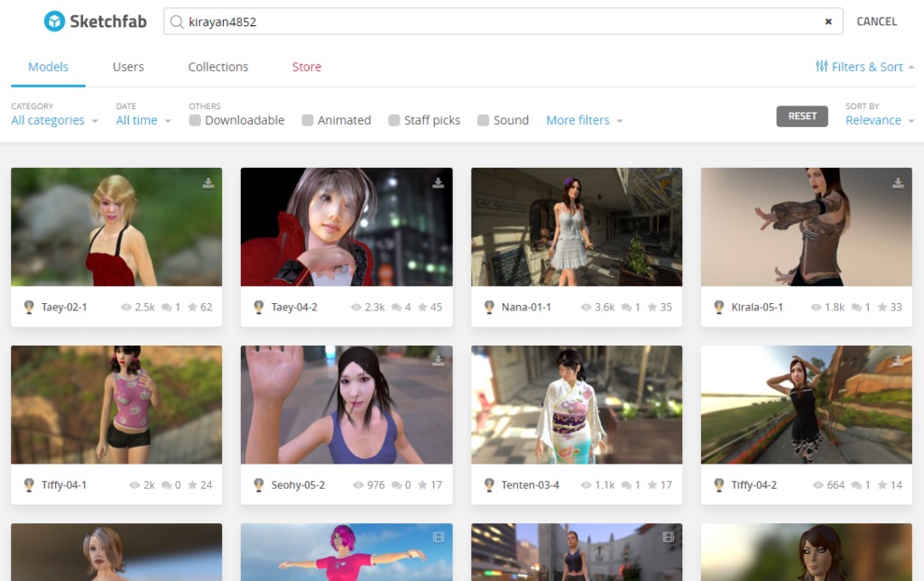
Task: Click the animation film icon on pink-haired model
Action: [x=438, y=537]
